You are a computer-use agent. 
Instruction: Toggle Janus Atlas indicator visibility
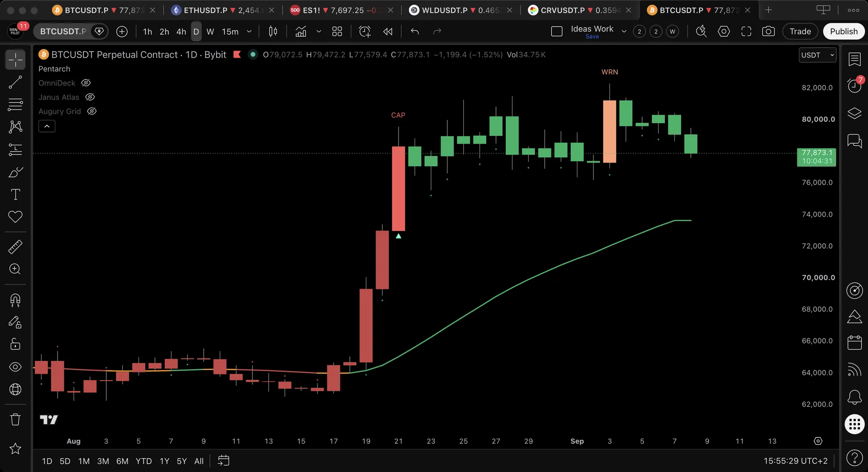pos(90,97)
